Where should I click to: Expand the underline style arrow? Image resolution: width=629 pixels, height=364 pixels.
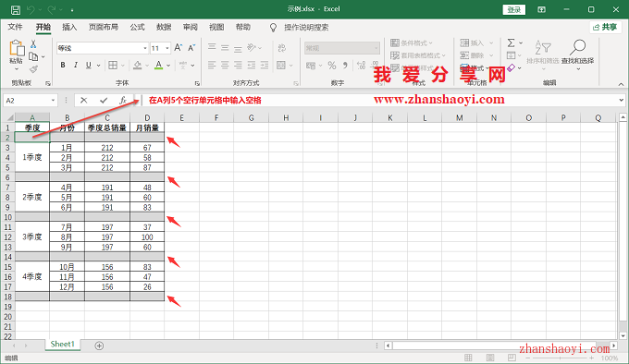coord(98,66)
